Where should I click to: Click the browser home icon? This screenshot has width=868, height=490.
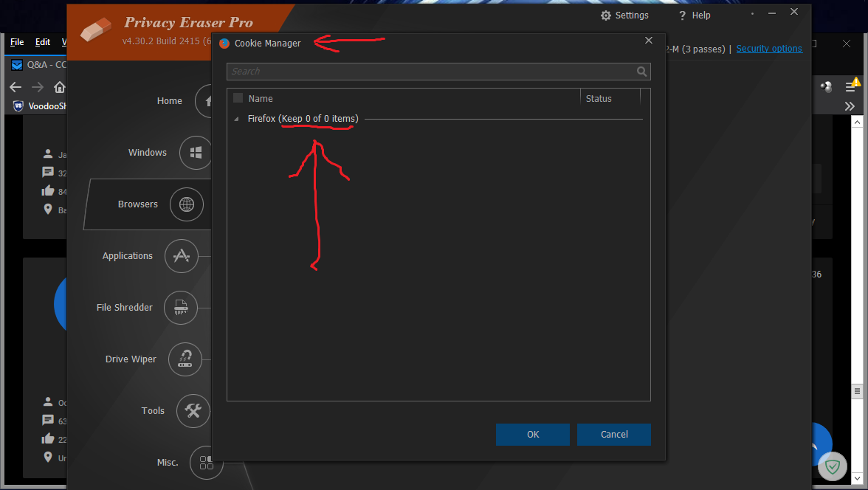59,87
